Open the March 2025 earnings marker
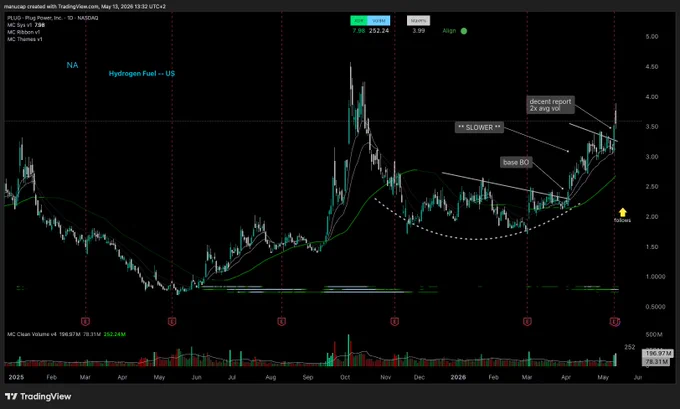 85,321
